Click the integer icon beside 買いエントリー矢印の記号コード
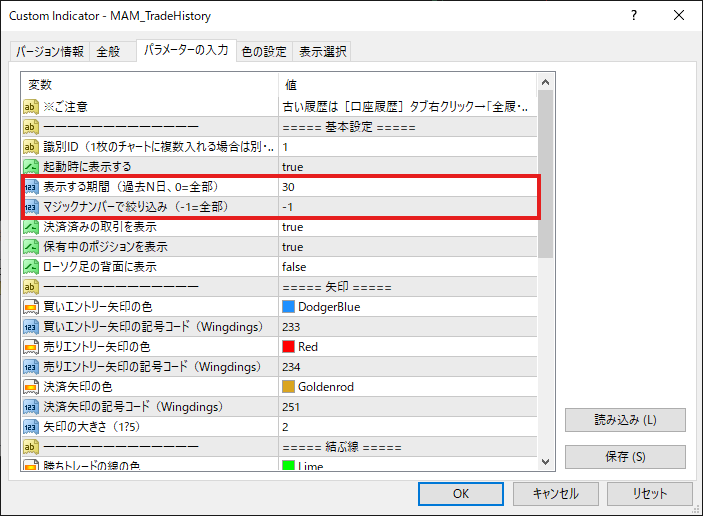 (x=30, y=327)
